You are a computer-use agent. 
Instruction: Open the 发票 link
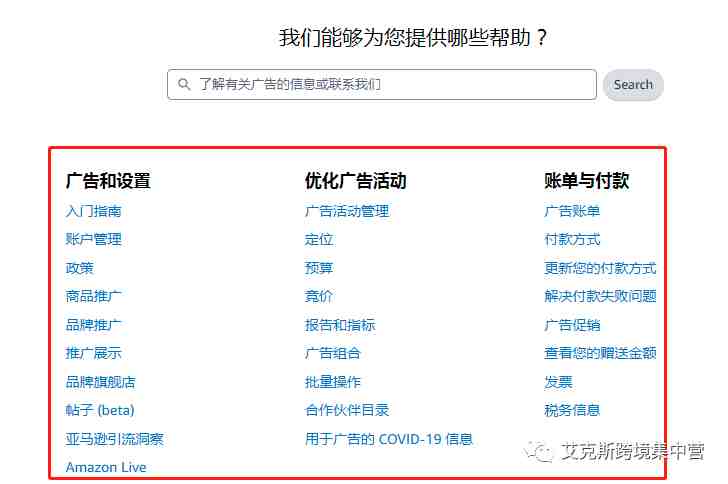tap(558, 382)
